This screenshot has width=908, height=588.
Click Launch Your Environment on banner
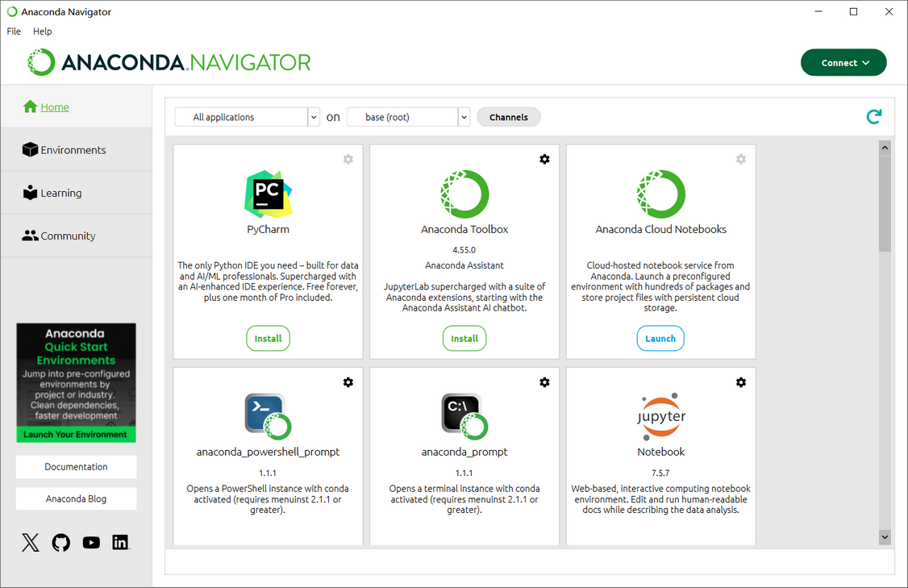(x=76, y=435)
